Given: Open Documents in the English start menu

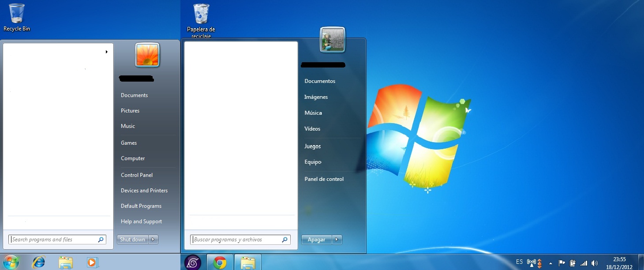Looking at the screenshot, I should pyautogui.click(x=134, y=95).
